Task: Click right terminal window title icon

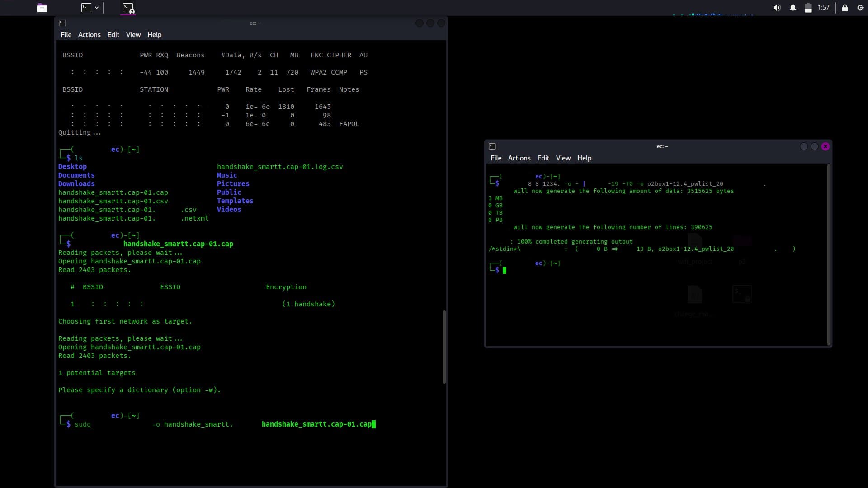Action: pyautogui.click(x=492, y=146)
